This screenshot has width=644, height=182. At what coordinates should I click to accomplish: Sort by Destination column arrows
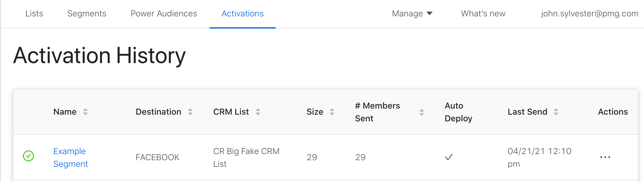tap(190, 112)
